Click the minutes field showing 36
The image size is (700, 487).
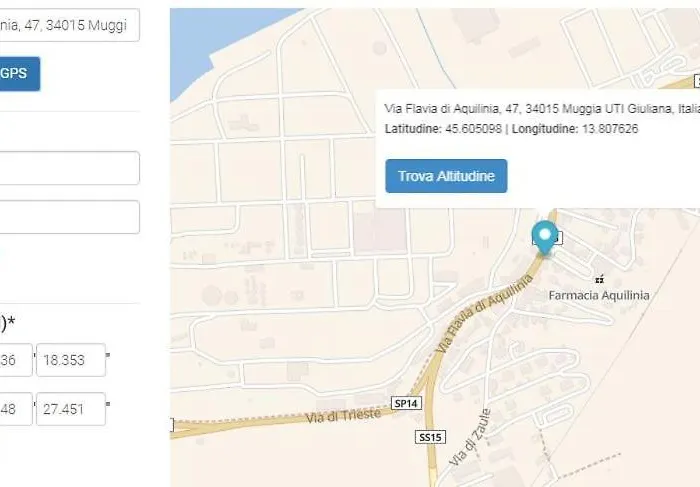[16, 360]
